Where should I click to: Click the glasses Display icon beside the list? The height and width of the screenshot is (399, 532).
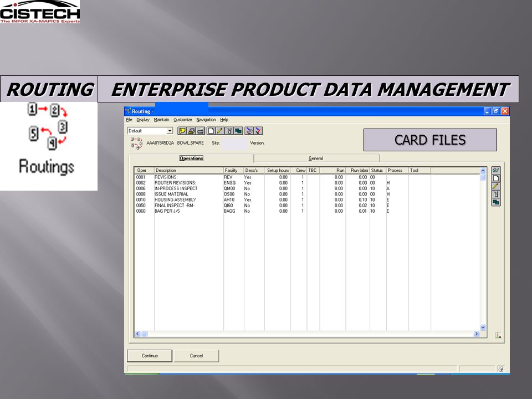pyautogui.click(x=495, y=170)
